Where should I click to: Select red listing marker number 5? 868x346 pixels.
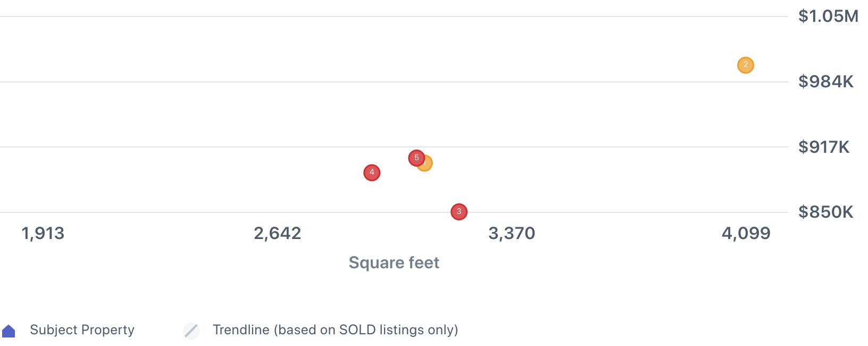click(x=416, y=158)
